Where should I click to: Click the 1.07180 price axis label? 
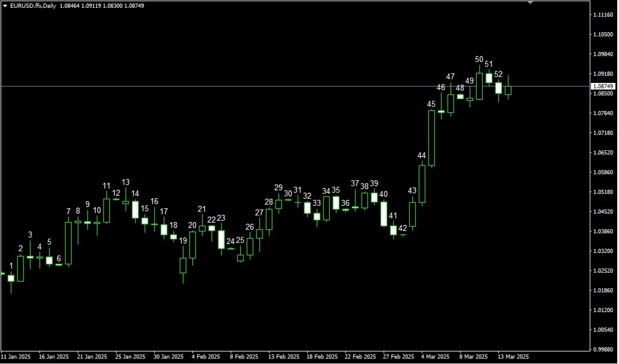pos(603,133)
